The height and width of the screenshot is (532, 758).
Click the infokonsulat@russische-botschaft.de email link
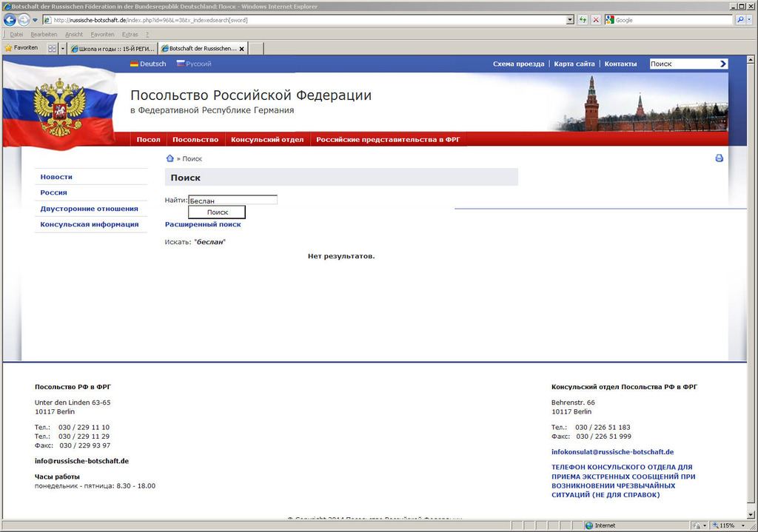pos(612,452)
